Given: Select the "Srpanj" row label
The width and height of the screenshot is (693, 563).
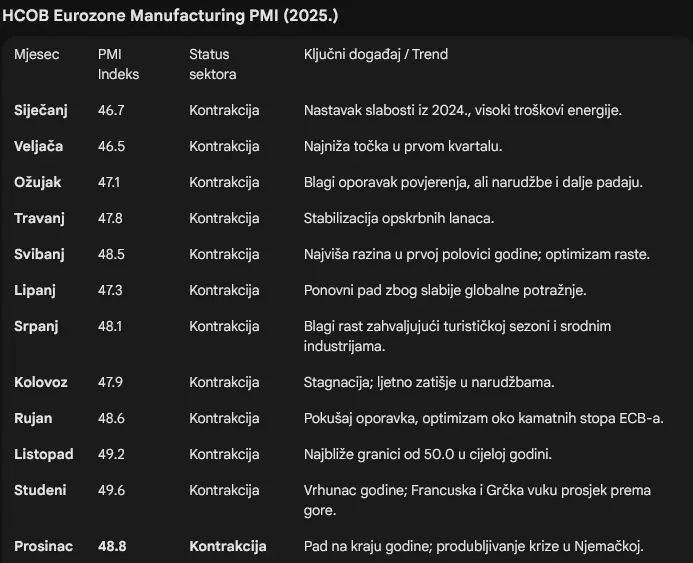Looking at the screenshot, I should pos(36,326).
